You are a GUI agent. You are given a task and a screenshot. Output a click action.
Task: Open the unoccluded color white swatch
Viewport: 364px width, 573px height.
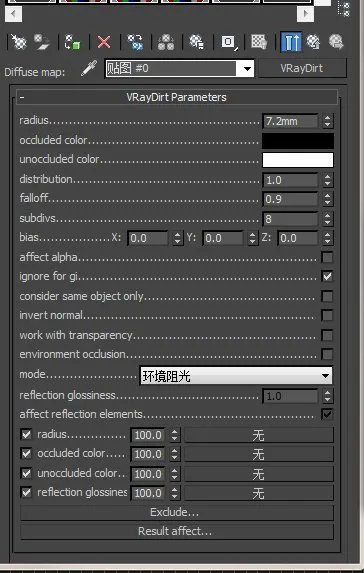point(298,160)
